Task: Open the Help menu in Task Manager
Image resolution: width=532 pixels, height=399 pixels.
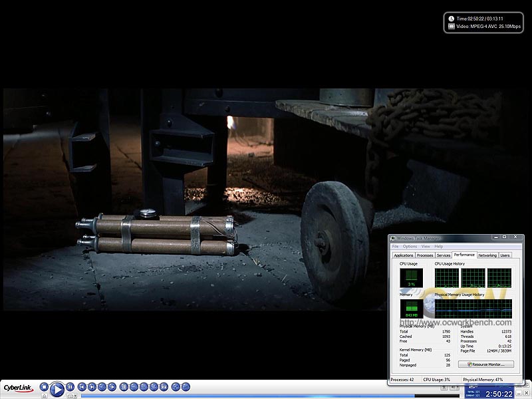Action: [x=439, y=246]
